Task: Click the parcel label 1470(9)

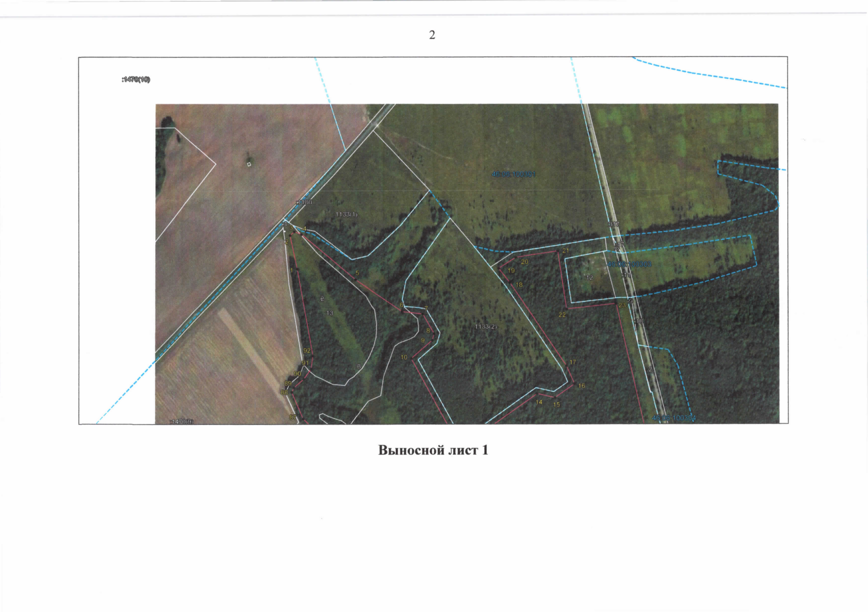Action: point(182,421)
